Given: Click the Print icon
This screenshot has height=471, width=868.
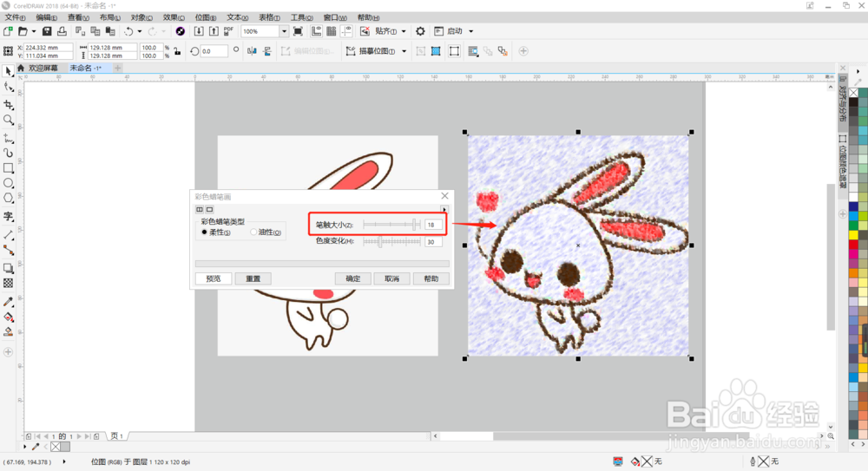Looking at the screenshot, I should click(62, 31).
